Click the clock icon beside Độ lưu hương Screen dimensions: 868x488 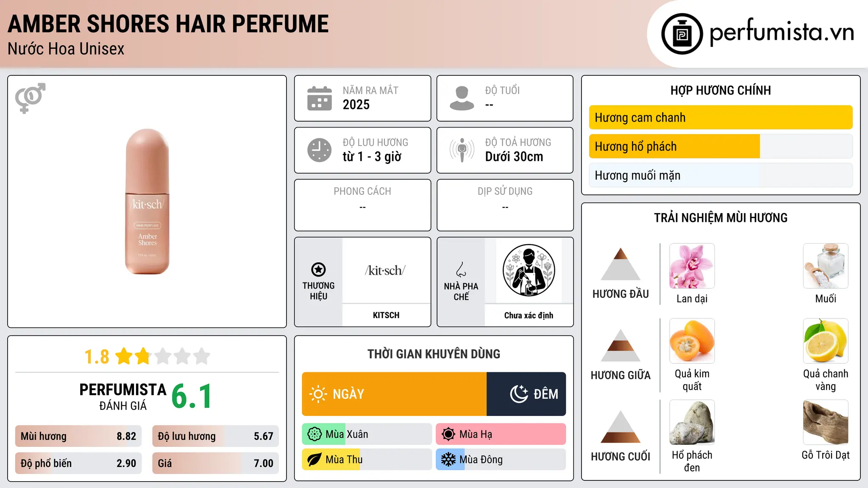point(319,150)
